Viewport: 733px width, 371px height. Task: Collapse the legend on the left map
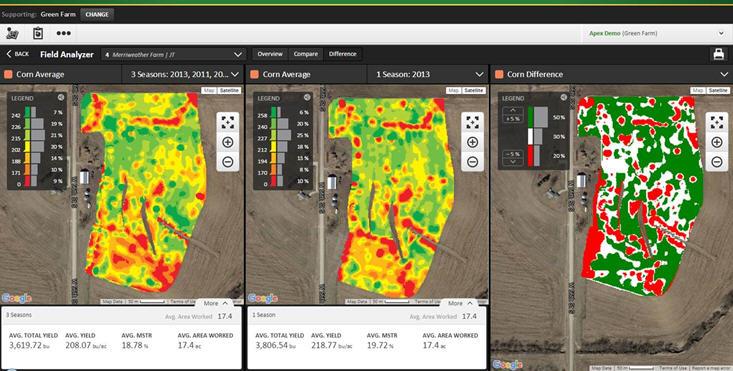pyautogui.click(x=61, y=98)
